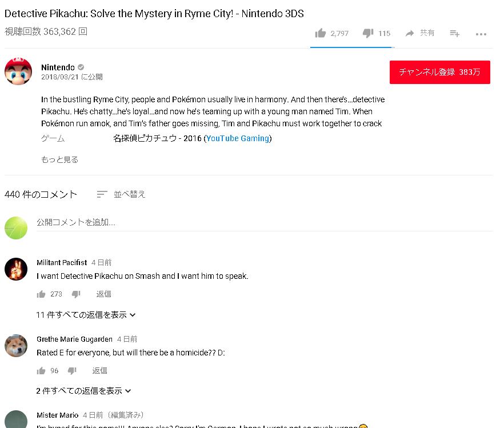Reply to Militant Pacifist's comment
Screen dimensions: 504x428
tap(103, 294)
